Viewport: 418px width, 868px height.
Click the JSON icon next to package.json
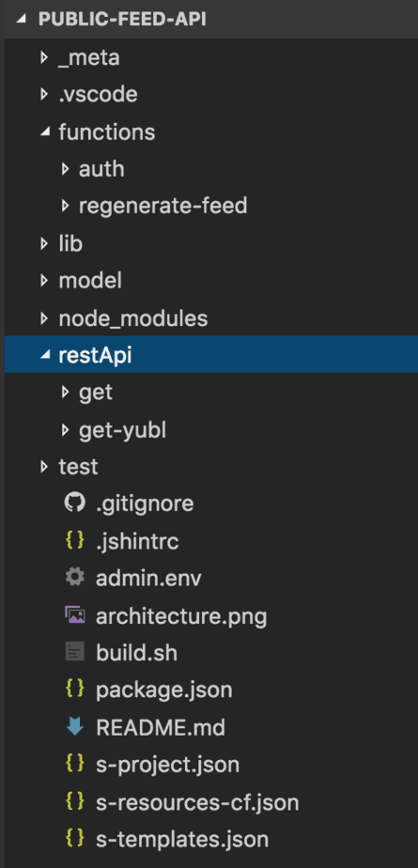coord(75,690)
